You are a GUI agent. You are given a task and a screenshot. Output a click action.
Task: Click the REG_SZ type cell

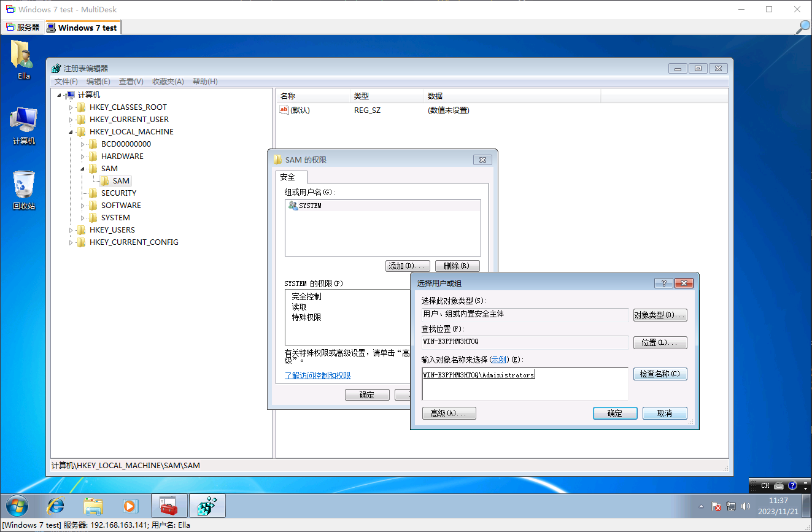367,110
